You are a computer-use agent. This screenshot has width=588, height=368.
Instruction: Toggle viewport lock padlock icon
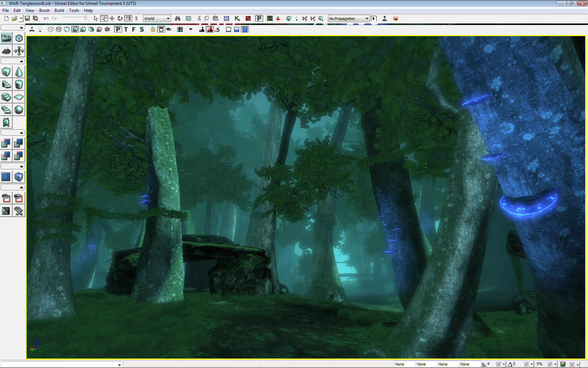click(153, 29)
